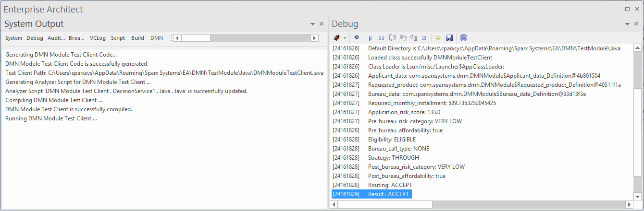
Task: Expand the dropdown arrow beside bug icon
Action: 345,38
